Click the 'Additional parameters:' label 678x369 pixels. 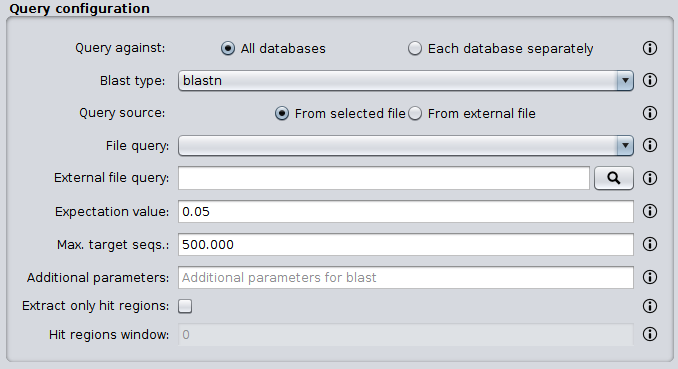(98, 277)
